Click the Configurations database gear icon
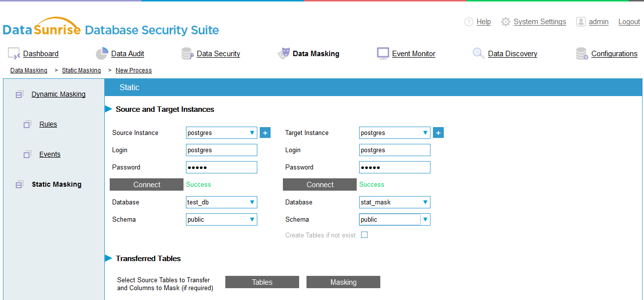The image size is (644, 300). [582, 54]
